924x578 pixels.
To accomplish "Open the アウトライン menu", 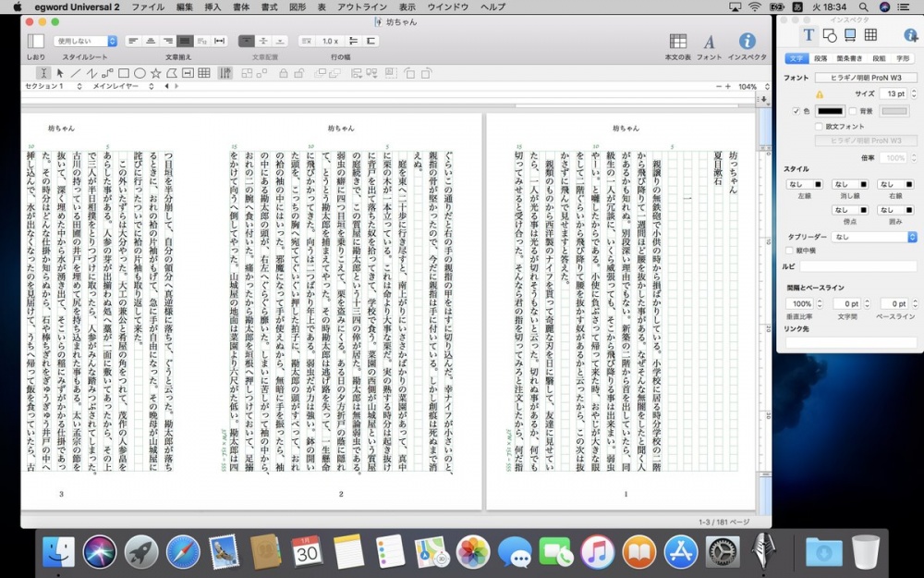I will click(x=362, y=7).
